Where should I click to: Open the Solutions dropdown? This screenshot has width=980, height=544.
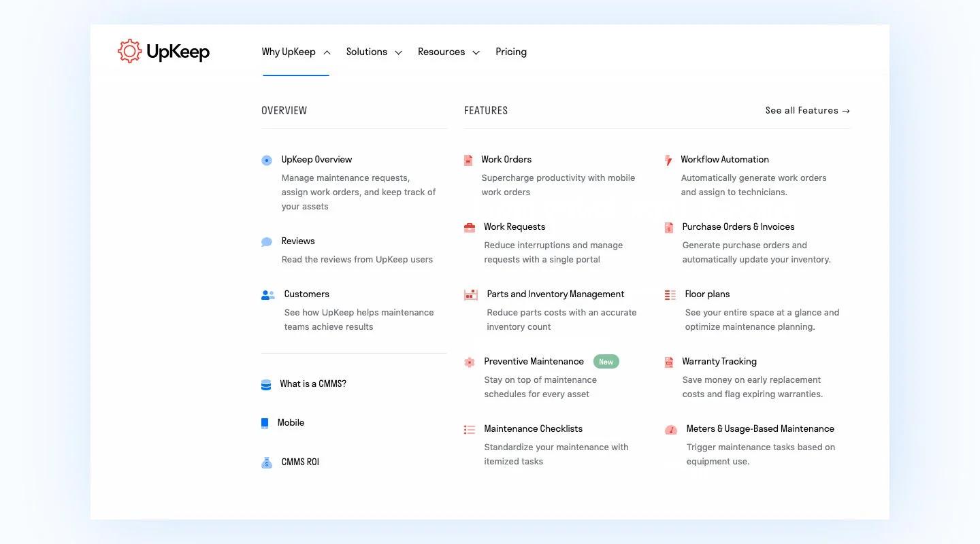374,52
